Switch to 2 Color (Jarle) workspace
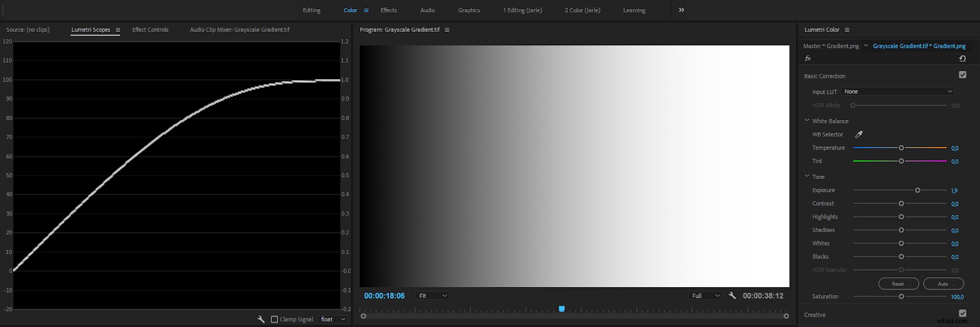 582,10
